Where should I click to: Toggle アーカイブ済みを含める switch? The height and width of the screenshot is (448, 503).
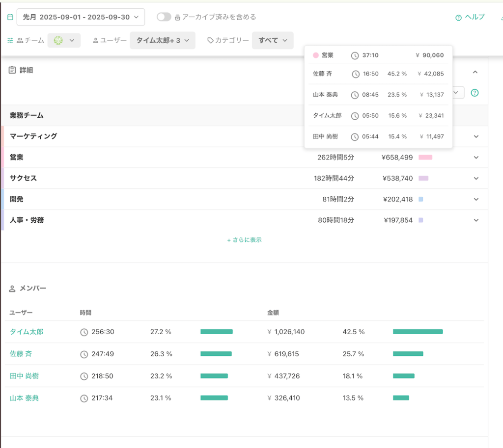164,17
